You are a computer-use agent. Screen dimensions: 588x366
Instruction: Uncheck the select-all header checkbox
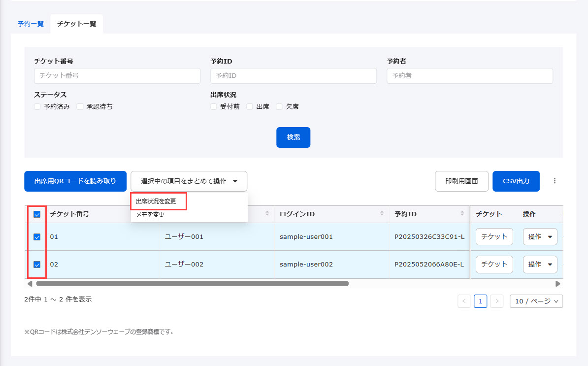coord(37,214)
